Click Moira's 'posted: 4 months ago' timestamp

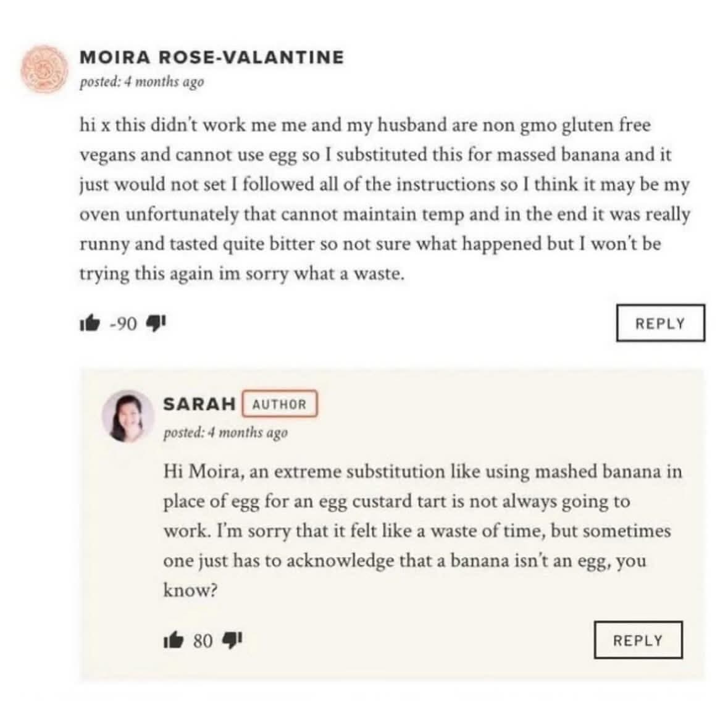tap(141, 82)
